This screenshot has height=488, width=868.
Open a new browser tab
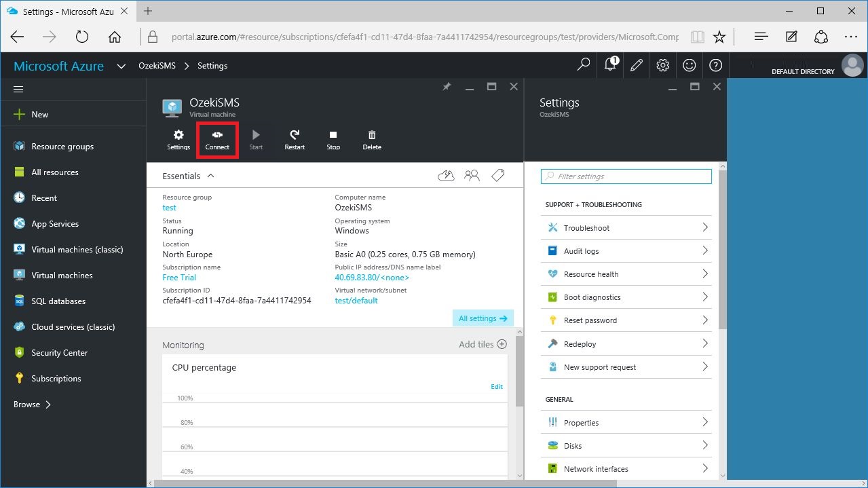point(148,11)
